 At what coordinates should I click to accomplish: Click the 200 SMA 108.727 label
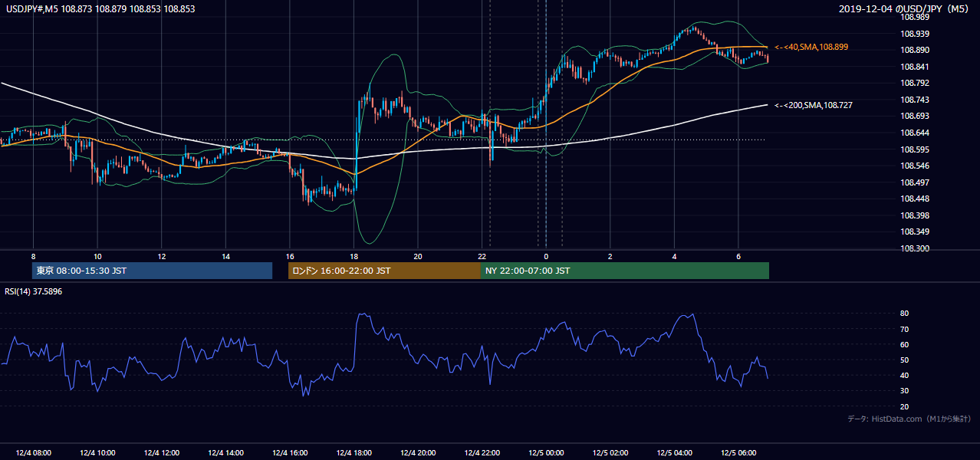814,105
